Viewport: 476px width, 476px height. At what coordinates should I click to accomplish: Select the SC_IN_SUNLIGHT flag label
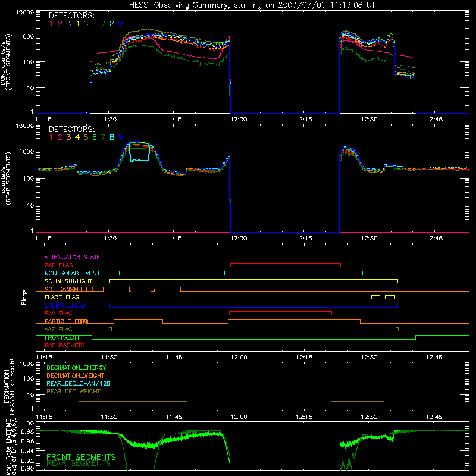point(68,281)
